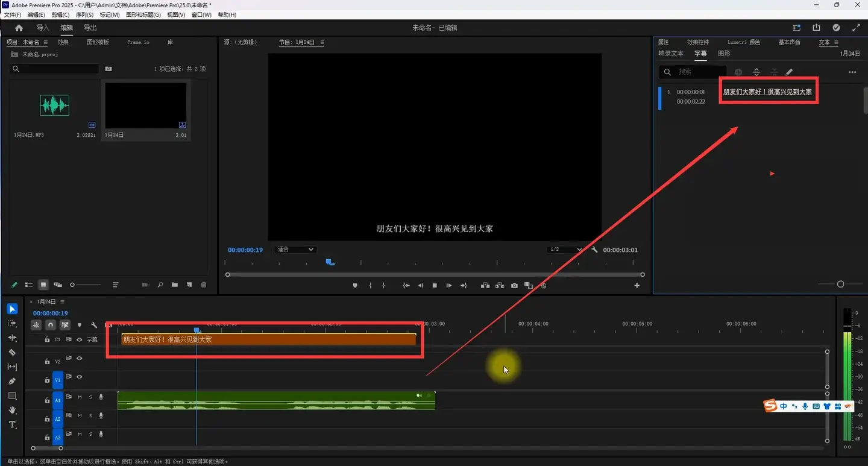Export a frame with the camera icon
The image size is (868, 466).
pos(514,286)
